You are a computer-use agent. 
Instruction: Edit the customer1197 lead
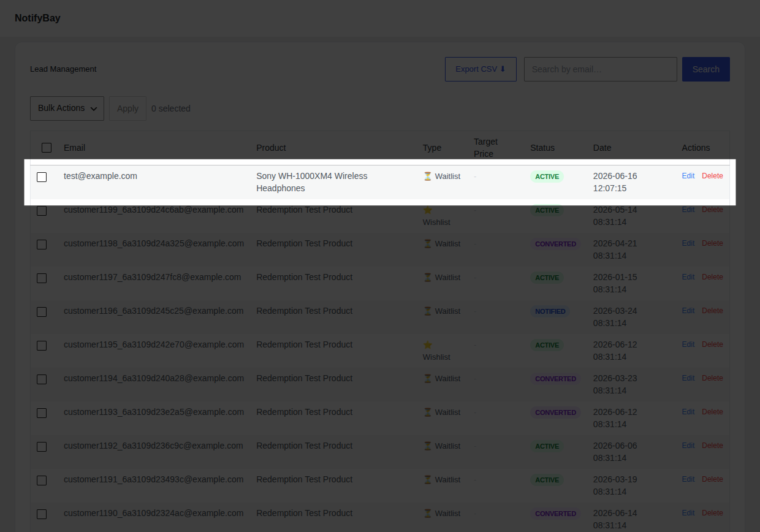[x=688, y=277]
